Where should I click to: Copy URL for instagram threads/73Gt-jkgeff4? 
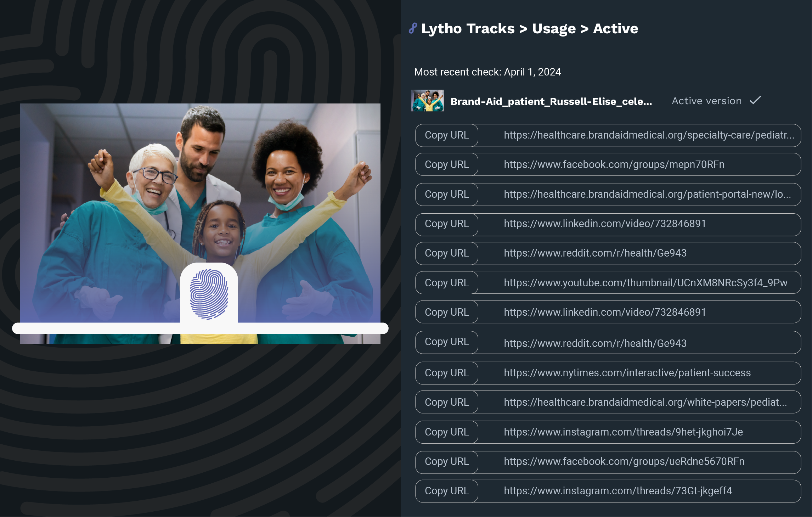pos(447,491)
